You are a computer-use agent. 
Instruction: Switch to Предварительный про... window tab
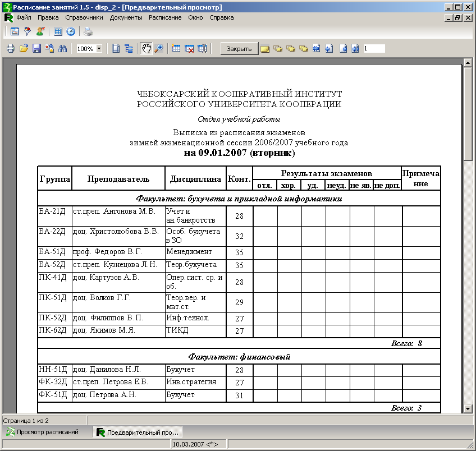click(x=138, y=432)
